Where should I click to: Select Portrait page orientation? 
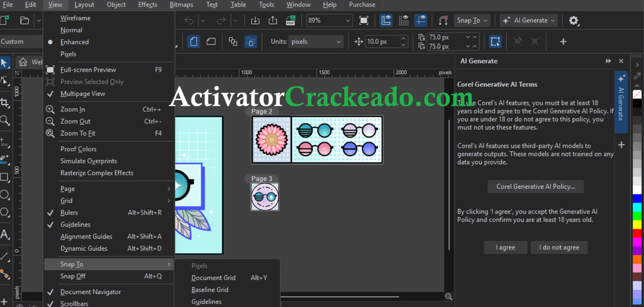coord(194,42)
